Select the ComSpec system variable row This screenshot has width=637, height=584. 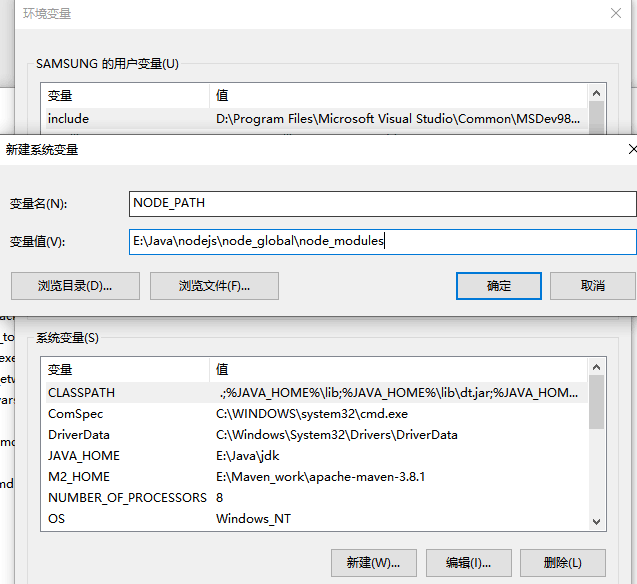click(x=316, y=414)
